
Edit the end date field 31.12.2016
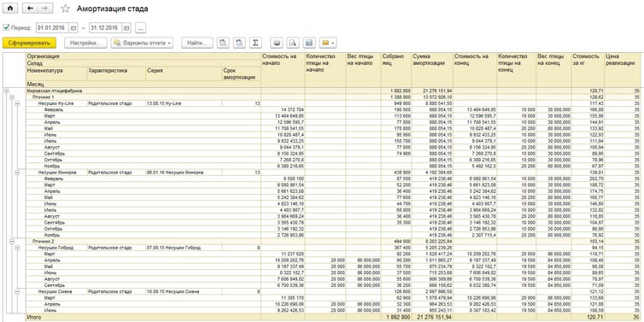[106, 28]
